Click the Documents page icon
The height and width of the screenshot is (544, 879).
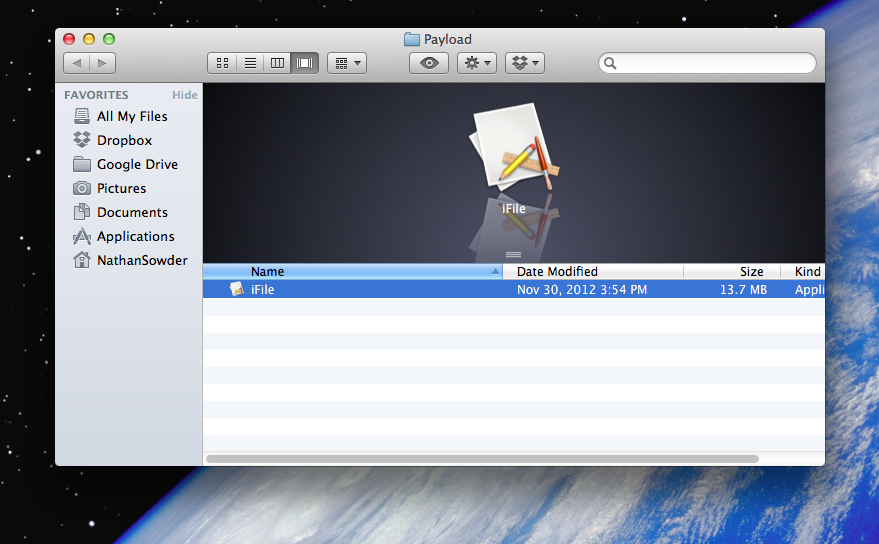82,212
